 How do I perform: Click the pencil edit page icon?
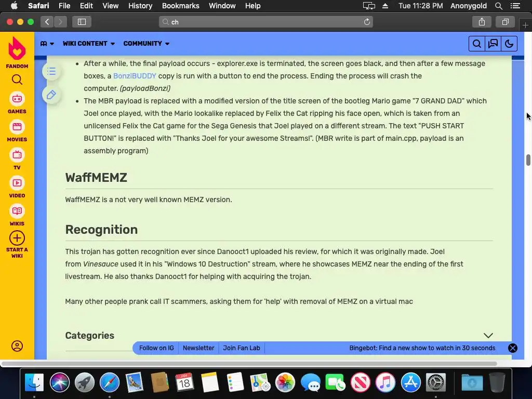tap(51, 95)
